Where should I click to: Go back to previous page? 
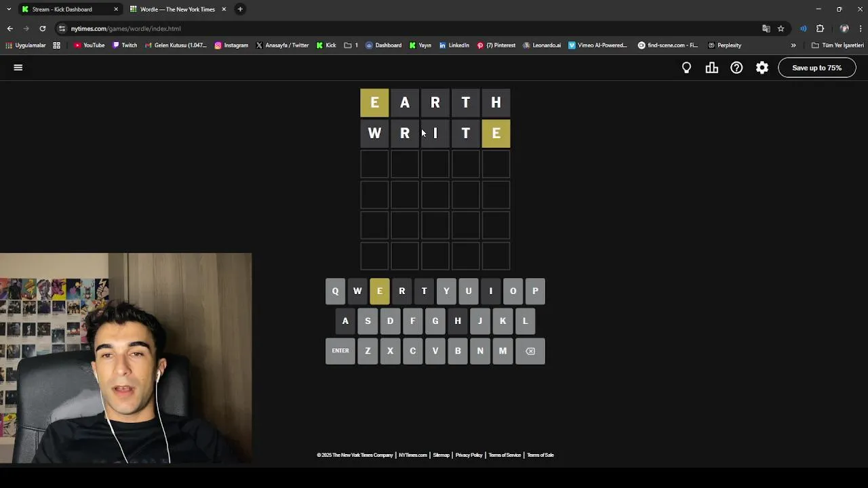coord(9,28)
